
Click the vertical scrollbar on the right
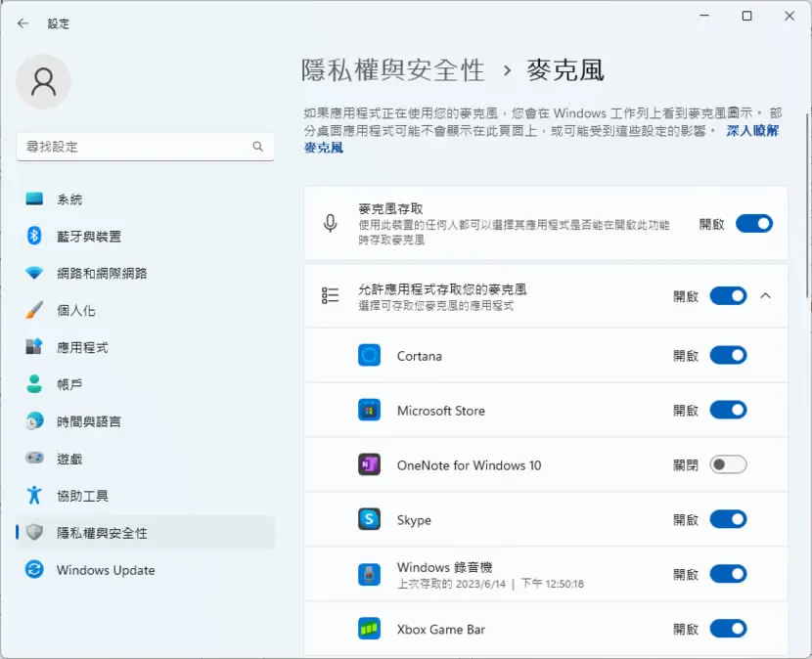pos(808,205)
